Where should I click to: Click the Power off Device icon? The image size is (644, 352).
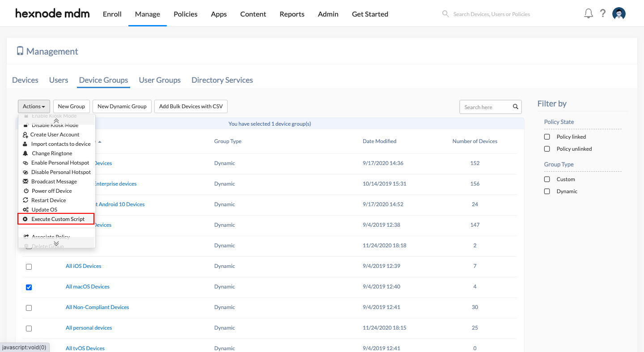[x=25, y=191]
